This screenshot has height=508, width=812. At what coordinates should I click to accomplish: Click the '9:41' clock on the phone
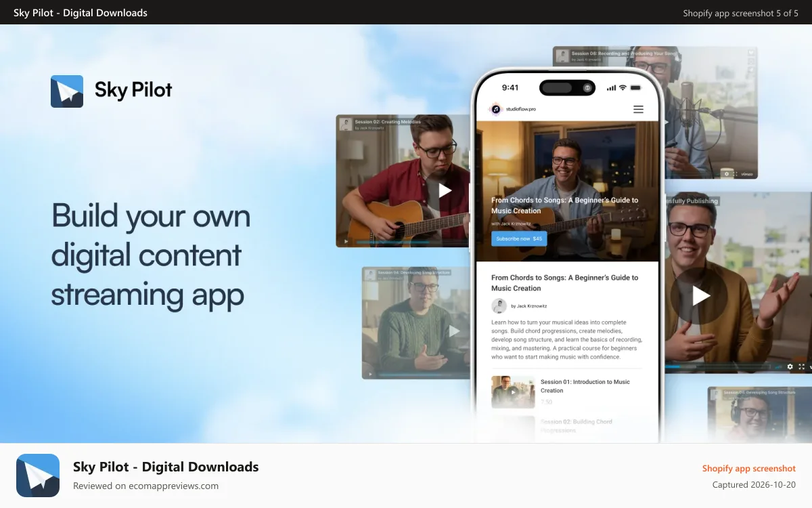pyautogui.click(x=510, y=87)
